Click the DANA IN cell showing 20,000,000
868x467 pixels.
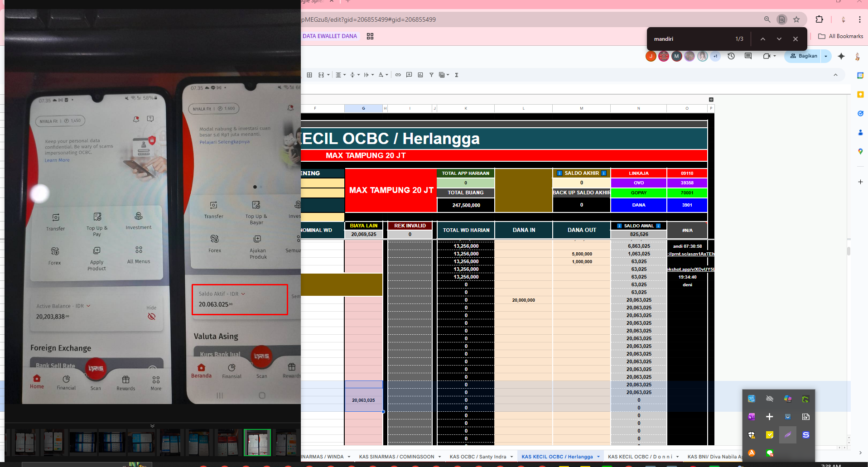pos(523,300)
